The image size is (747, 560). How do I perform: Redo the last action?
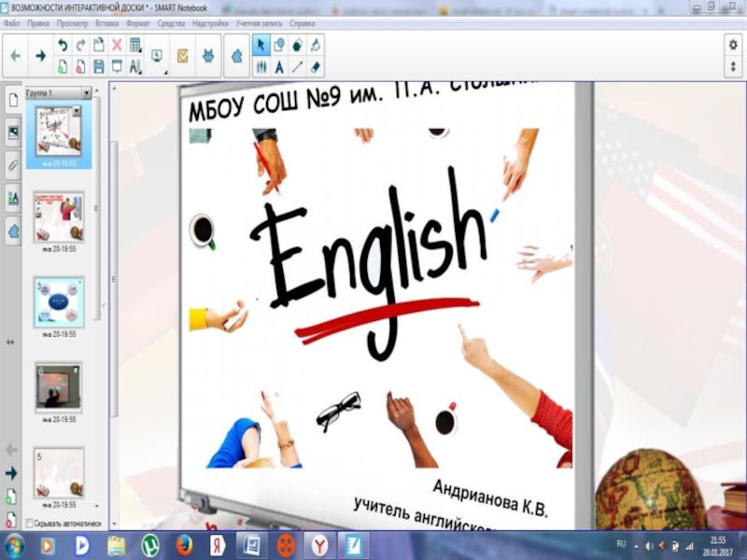[x=80, y=45]
